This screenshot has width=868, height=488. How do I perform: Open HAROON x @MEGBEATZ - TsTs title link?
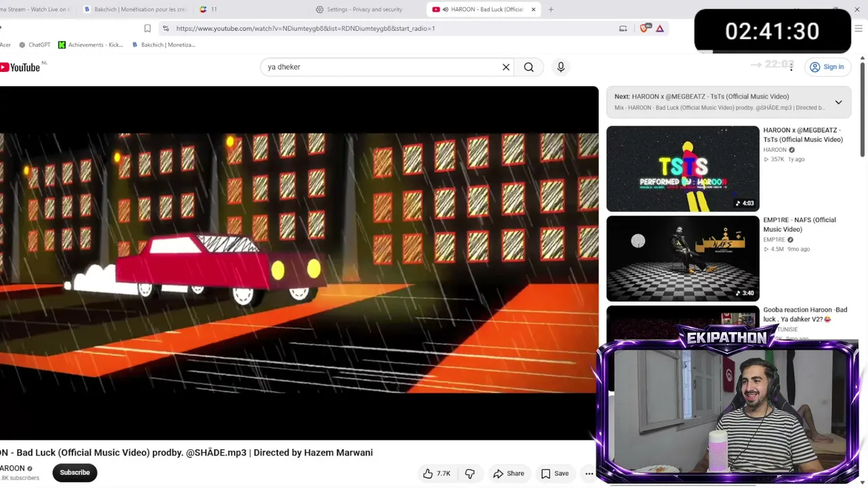803,135
